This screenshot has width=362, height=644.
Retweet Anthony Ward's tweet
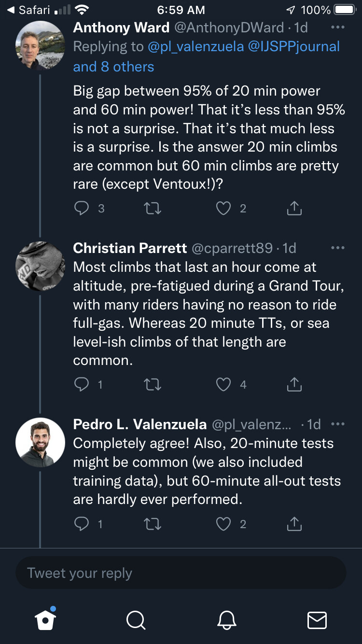click(x=153, y=208)
